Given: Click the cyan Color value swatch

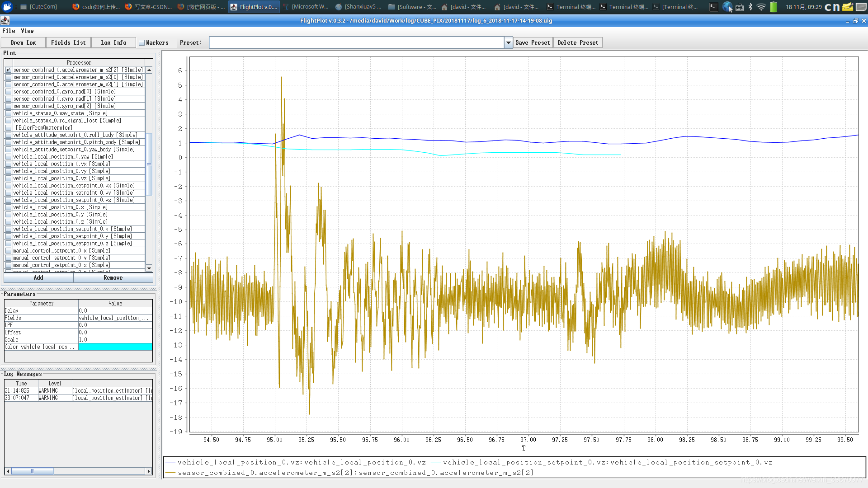Looking at the screenshot, I should tap(115, 347).
